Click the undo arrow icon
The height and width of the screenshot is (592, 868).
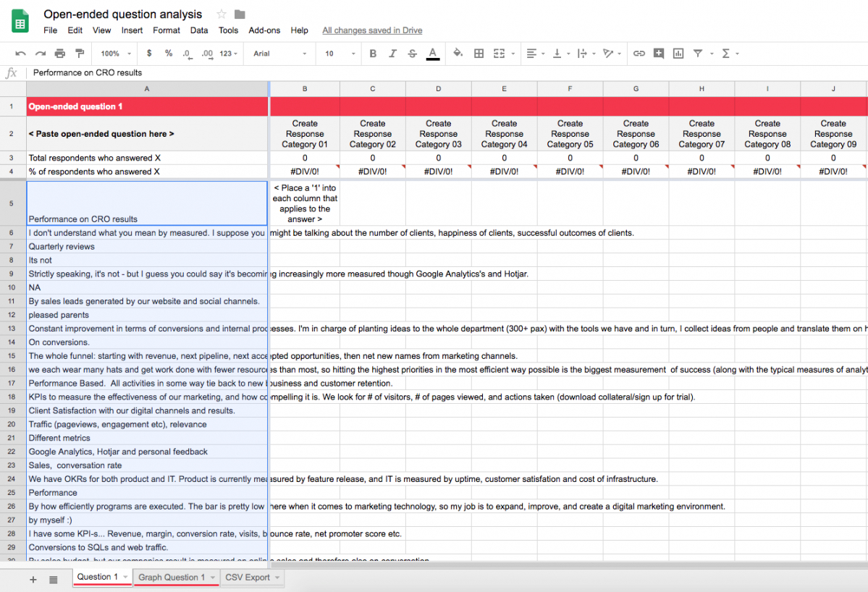[x=20, y=54]
